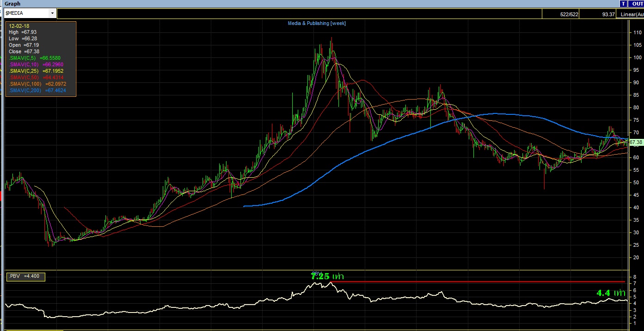This screenshot has height=331, width=644.
Task: Click the Media & Publishing [week] chart title
Action: (x=317, y=23)
